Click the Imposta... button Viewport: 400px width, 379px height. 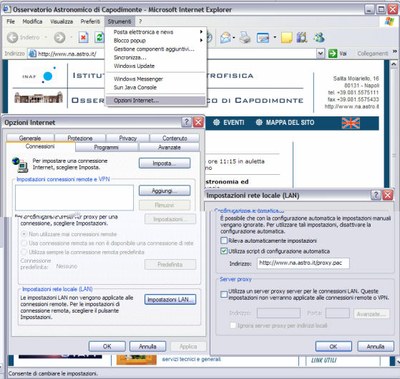[165, 163]
